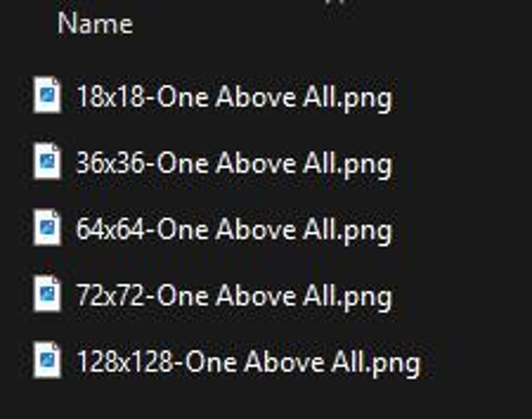Click the 72x72-One Above All.png file icon
The width and height of the screenshot is (532, 419).
tap(47, 294)
